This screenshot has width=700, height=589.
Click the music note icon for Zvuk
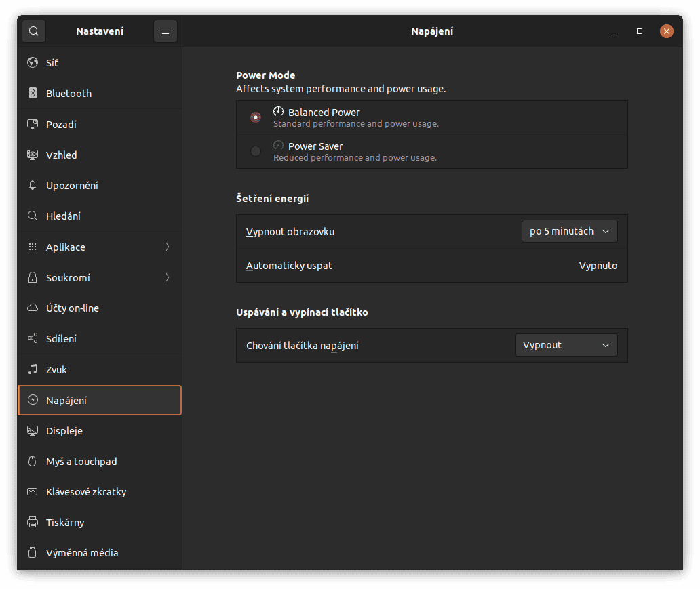32,369
